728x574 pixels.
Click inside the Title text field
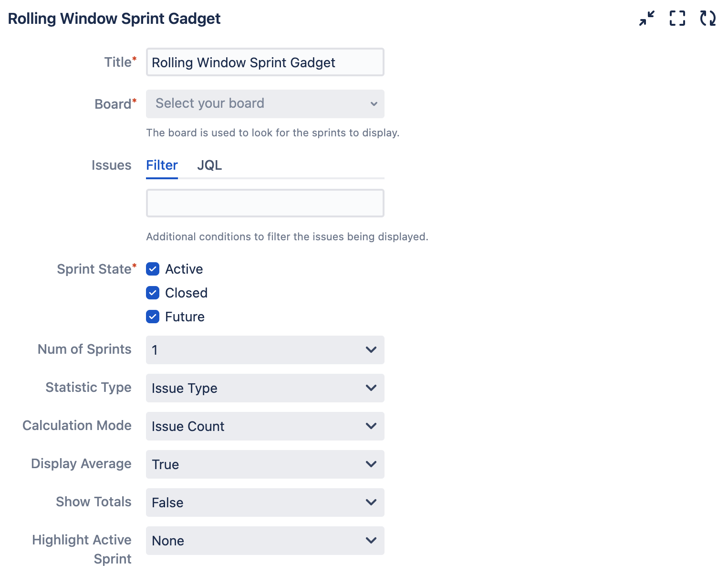(x=265, y=62)
